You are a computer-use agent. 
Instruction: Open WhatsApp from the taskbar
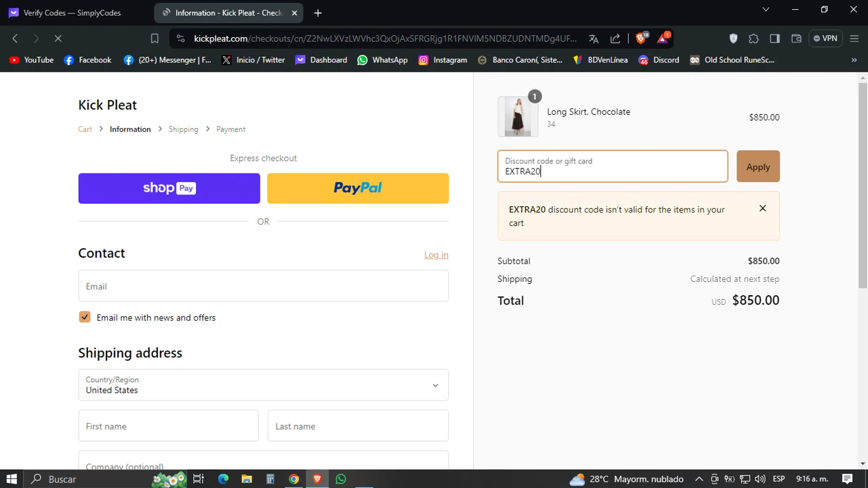[x=341, y=479]
